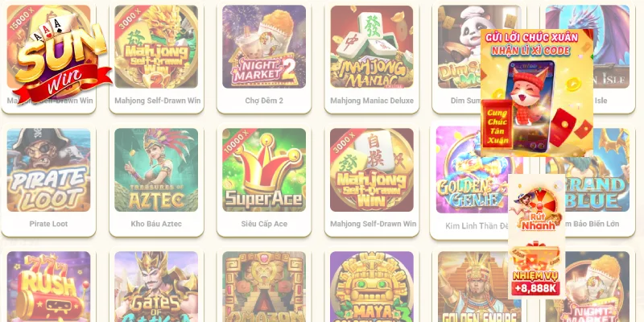Launch the Mahjong Maniac Deluxe game
The height and width of the screenshot is (322, 644).
click(x=372, y=47)
